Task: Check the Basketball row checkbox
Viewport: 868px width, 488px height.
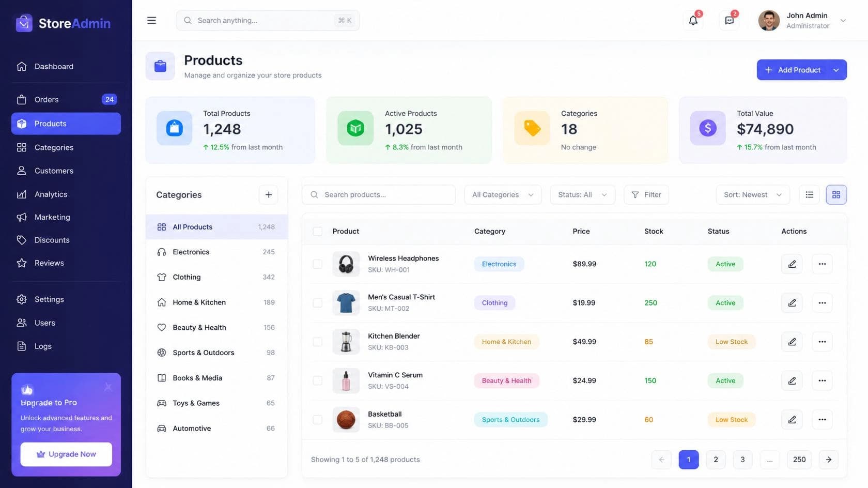Action: click(317, 420)
